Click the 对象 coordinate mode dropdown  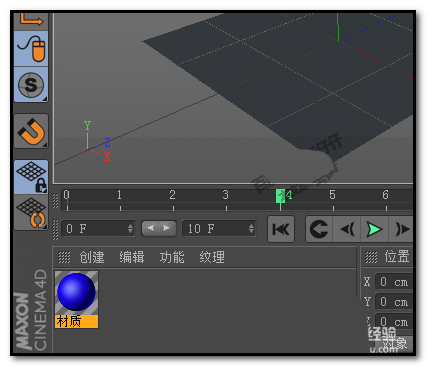coord(393,343)
